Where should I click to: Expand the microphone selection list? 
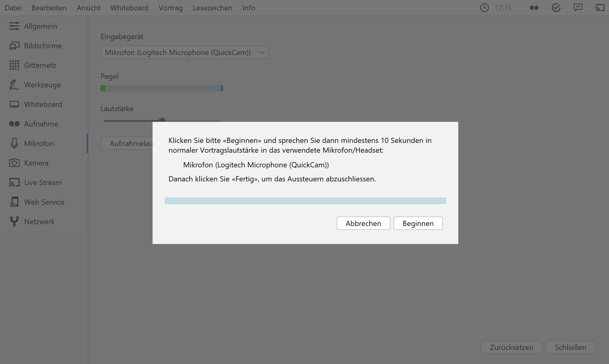[262, 52]
